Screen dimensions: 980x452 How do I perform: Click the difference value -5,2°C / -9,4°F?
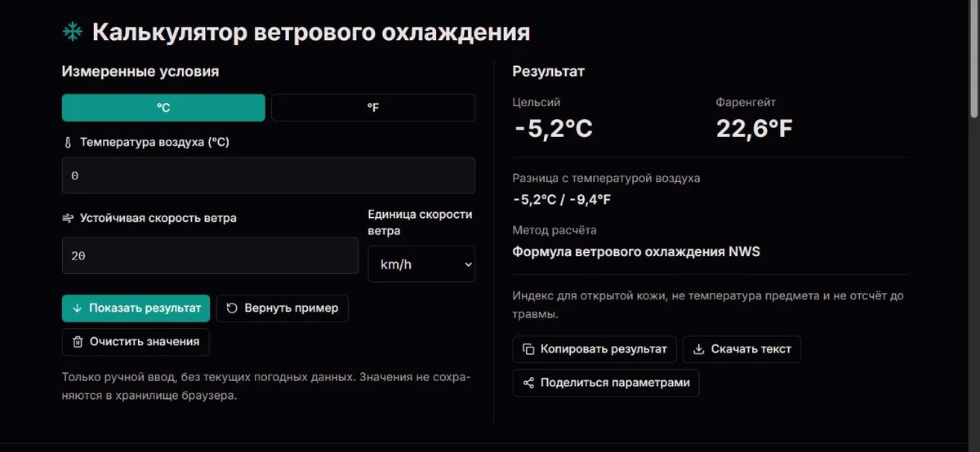(x=562, y=199)
